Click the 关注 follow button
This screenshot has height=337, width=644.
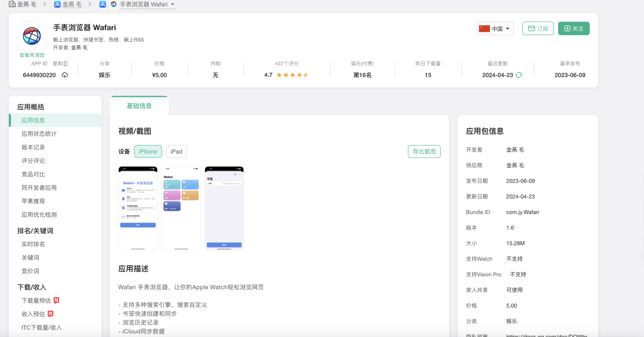click(x=574, y=29)
